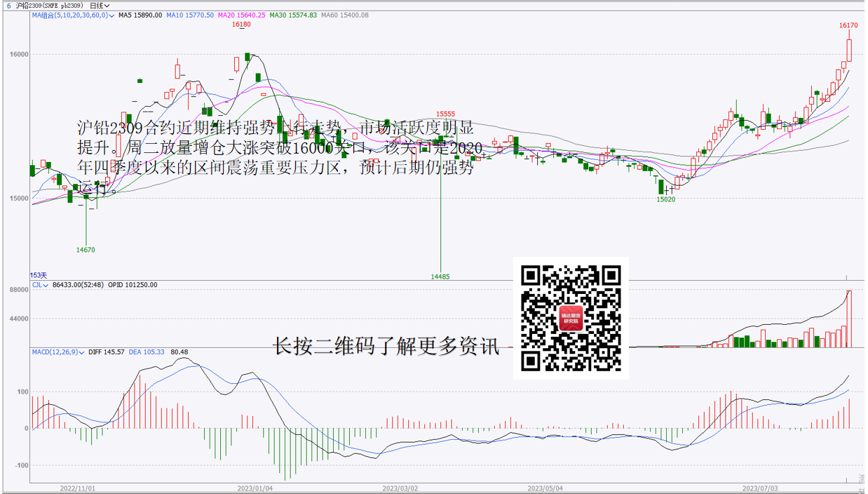Click the DEA 105.33 value
Screen dimensions: 868x494
click(147, 352)
